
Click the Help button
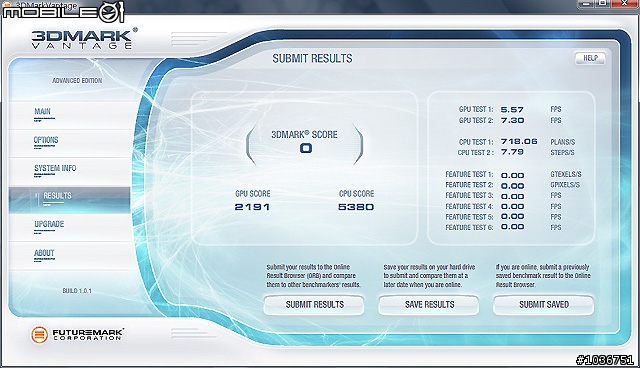(x=590, y=58)
